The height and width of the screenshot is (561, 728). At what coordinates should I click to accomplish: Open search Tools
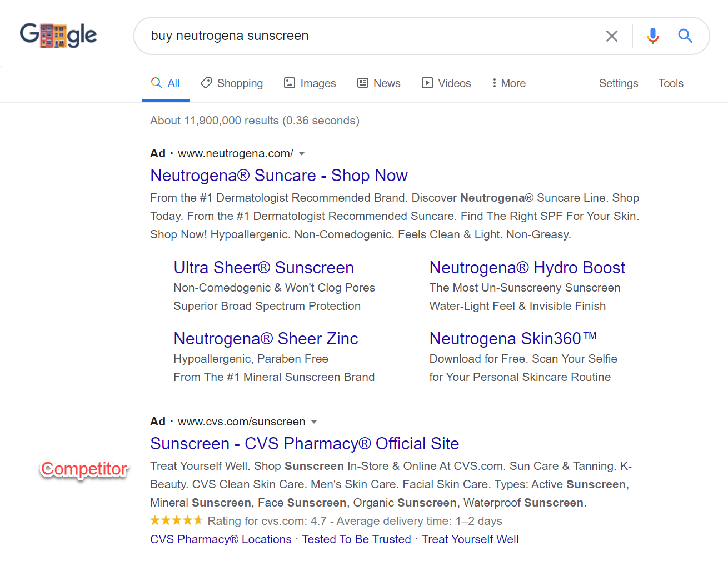coord(671,83)
